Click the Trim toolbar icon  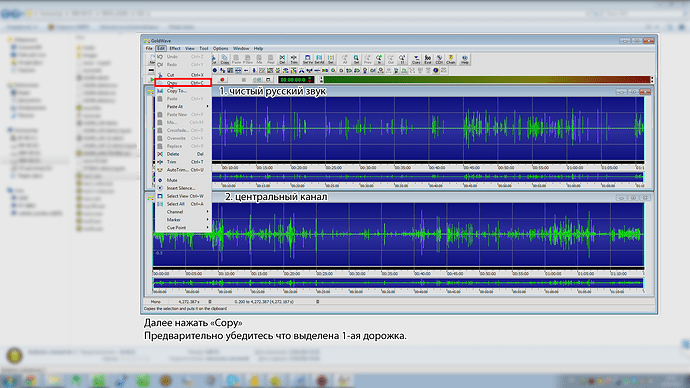pyautogui.click(x=294, y=59)
